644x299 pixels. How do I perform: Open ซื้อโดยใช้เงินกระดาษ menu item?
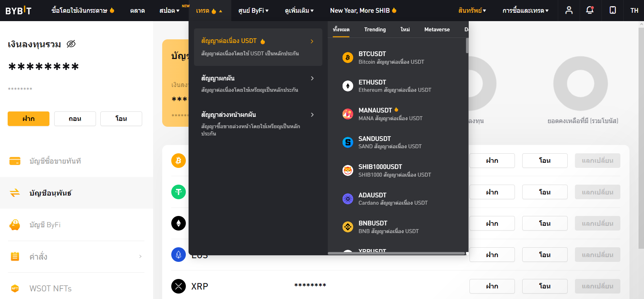[x=83, y=11]
